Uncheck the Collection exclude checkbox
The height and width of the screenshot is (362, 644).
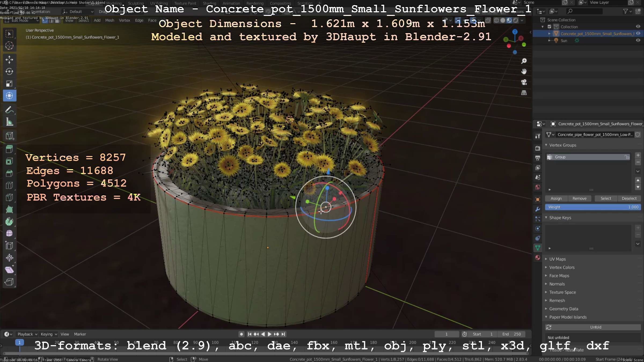tap(549, 27)
